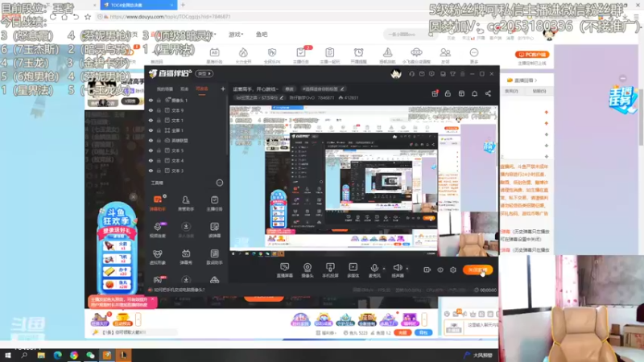Open the 虚拟形象 tool
The width and height of the screenshot is (644, 362).
tap(157, 257)
